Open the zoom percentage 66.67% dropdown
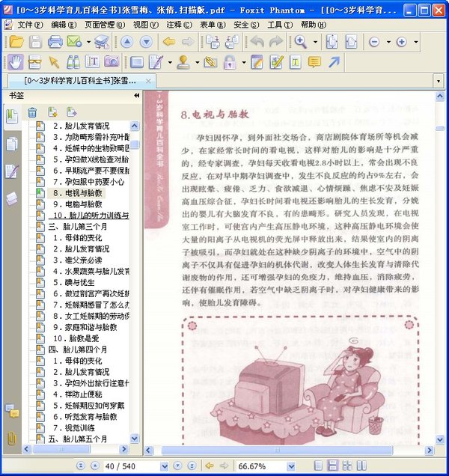449x476 pixels. 291,466
